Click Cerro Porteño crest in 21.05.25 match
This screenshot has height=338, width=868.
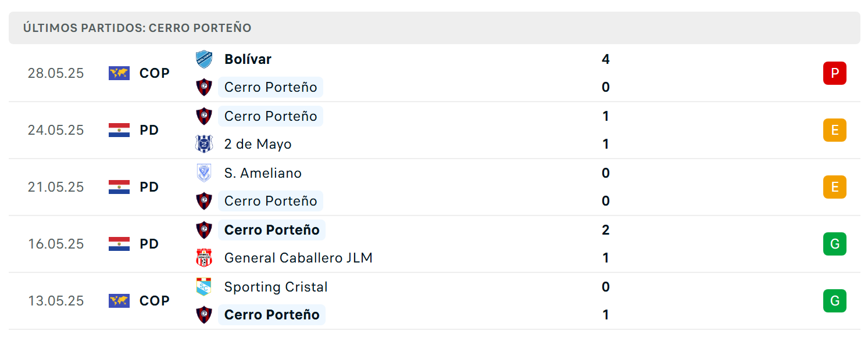pos(204,201)
